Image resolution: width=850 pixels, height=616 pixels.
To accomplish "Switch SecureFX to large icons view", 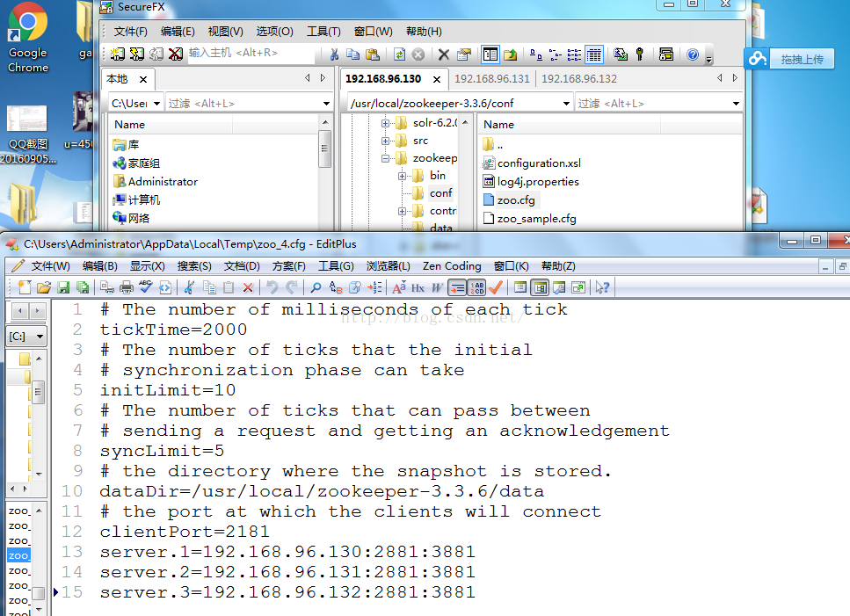I will [536, 54].
